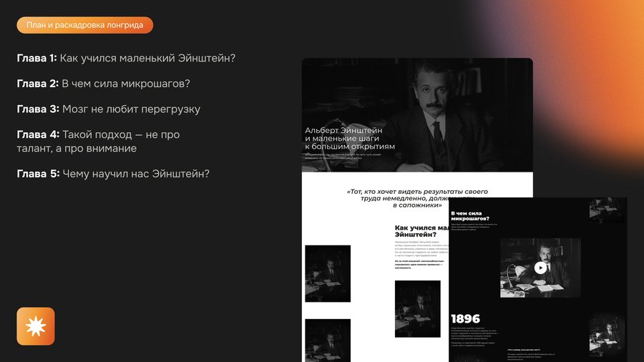Click the year '1896' in dark mockup
Screen dimensions: 644x362
(465, 319)
